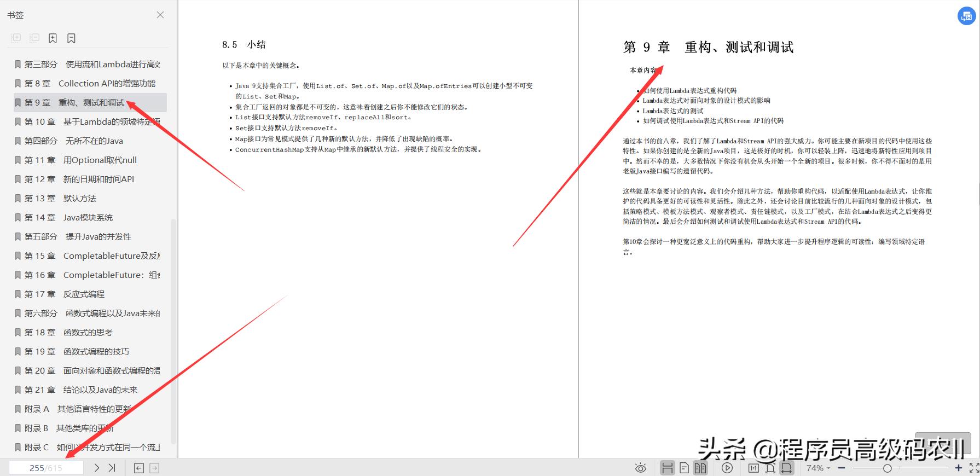Open the 74% zoom level dropdown
The width and height of the screenshot is (980, 476).
coord(818,468)
